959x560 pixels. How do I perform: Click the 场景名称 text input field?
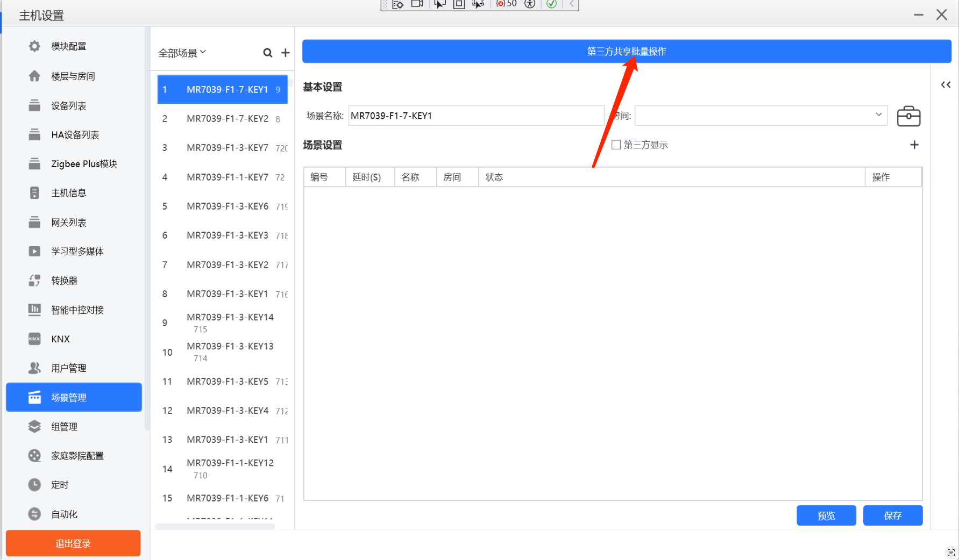coord(475,116)
